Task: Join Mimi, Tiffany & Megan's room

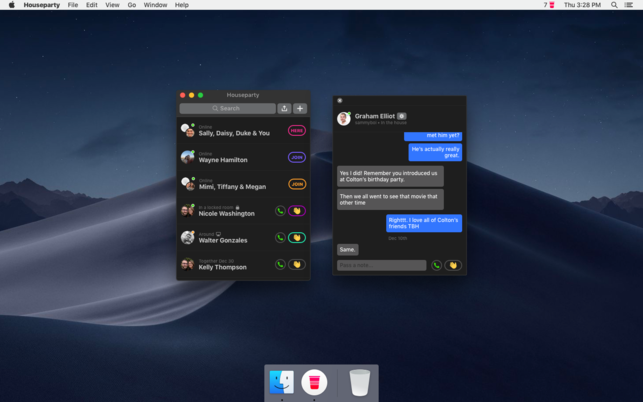Action: [x=297, y=184]
